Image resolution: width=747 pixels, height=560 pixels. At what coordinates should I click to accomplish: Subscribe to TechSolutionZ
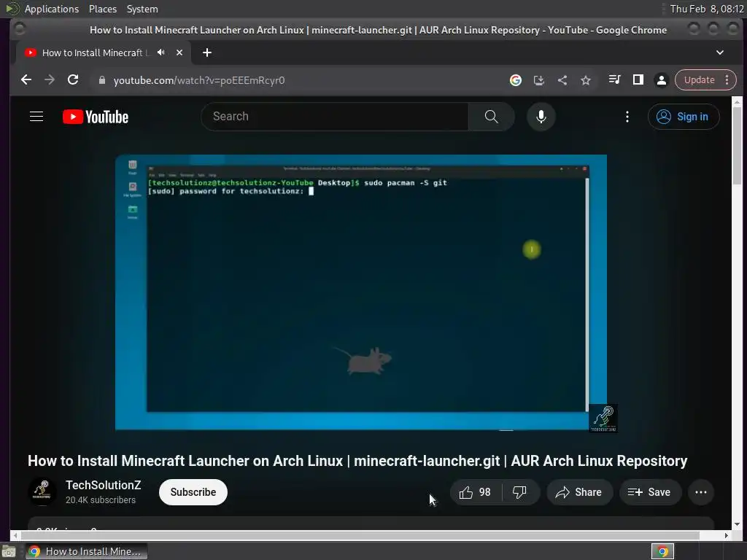pyautogui.click(x=193, y=492)
